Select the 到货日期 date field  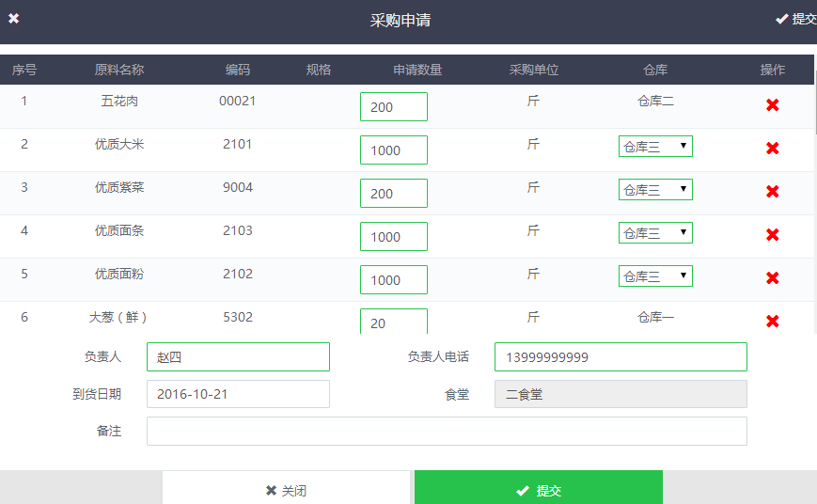point(238,394)
